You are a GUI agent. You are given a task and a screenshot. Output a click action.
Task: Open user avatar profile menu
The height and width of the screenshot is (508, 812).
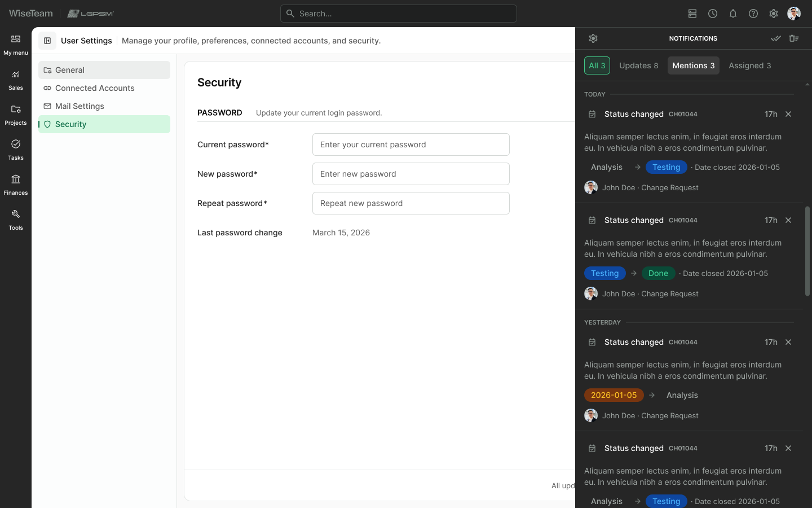(794, 14)
